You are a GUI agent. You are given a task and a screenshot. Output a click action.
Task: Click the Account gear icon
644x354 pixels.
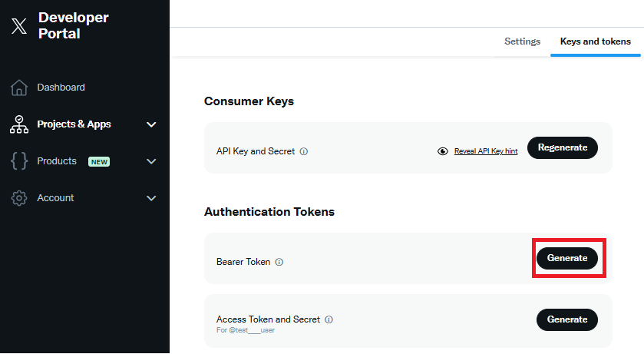click(x=19, y=198)
